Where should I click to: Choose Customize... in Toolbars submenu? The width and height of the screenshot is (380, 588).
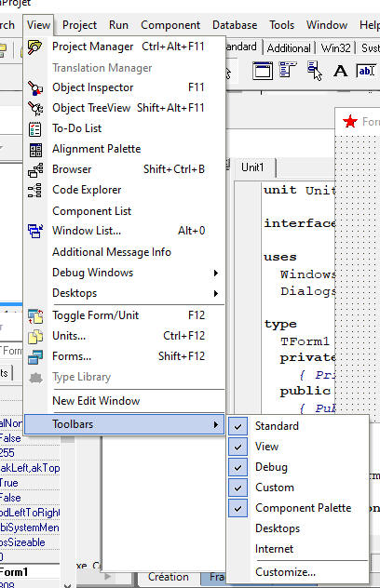(x=285, y=572)
